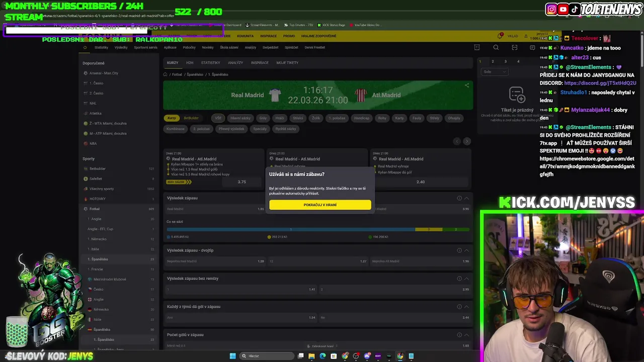Viewport: 644px width, 362px height.
Task: Click info icon for Počet gólů v zápasu
Action: (x=459, y=335)
